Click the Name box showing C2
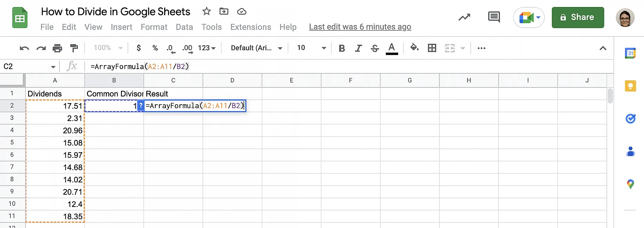 tap(25, 66)
